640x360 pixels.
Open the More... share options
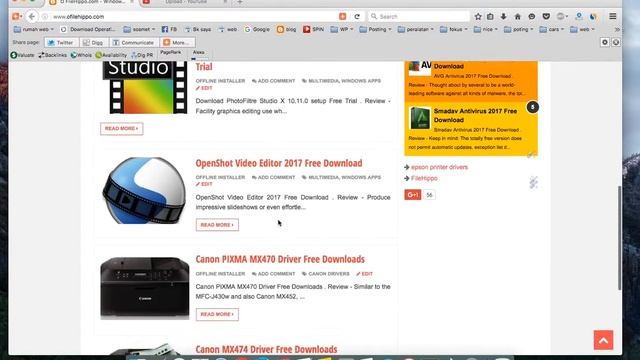point(177,42)
